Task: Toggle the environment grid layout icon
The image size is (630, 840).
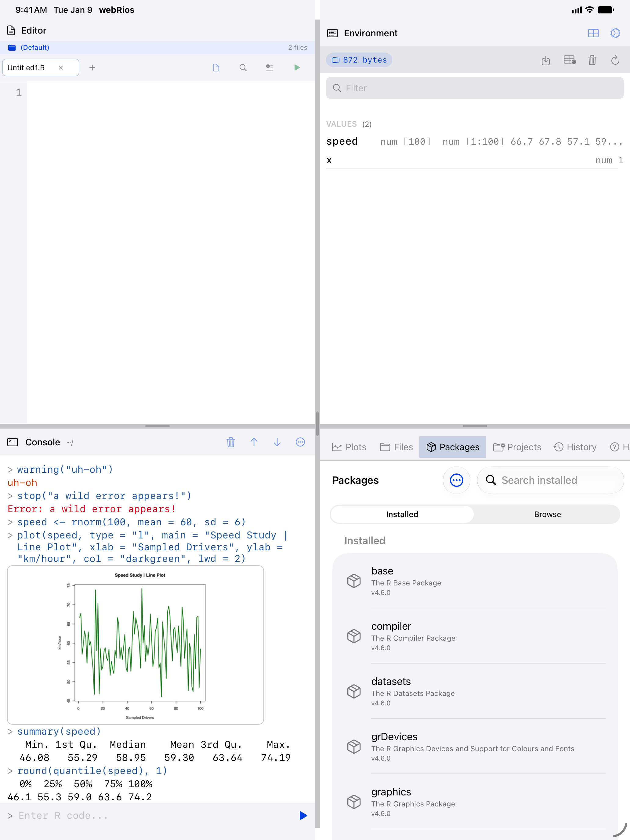Action: [x=593, y=33]
